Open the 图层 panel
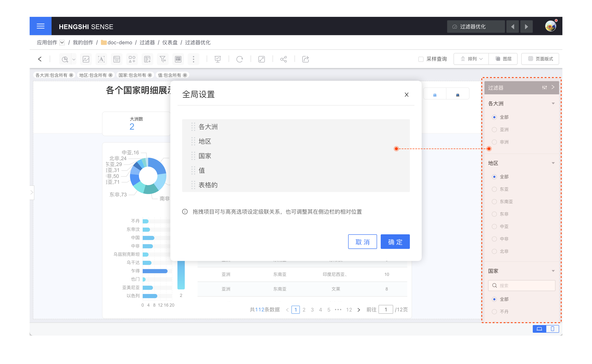This screenshot has height=364, width=592. (503, 59)
